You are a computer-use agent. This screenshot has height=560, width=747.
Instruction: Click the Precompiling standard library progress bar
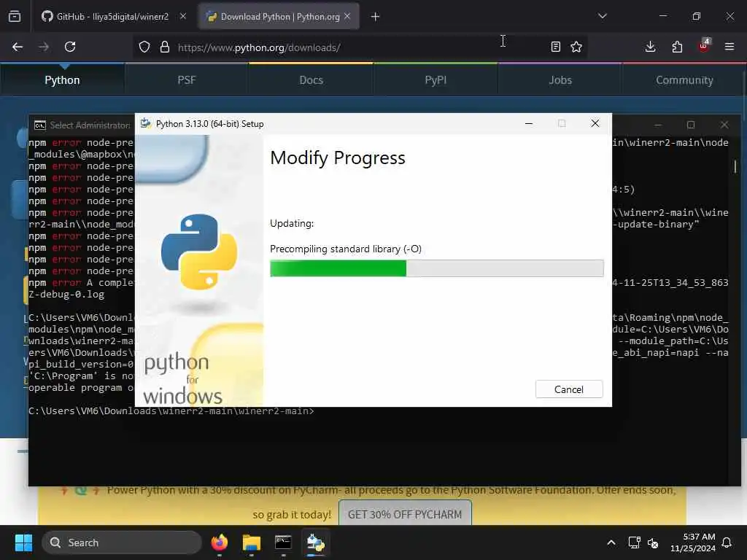[436, 268]
